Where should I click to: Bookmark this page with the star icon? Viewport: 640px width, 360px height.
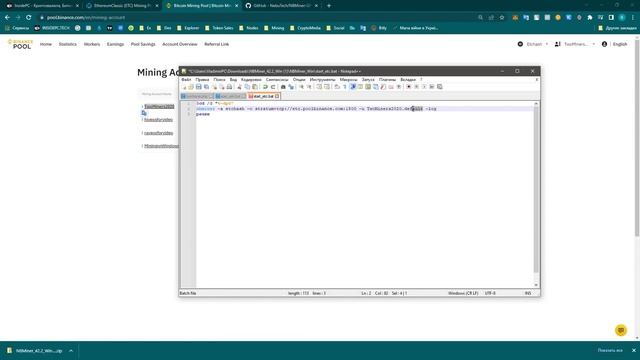coord(502,18)
